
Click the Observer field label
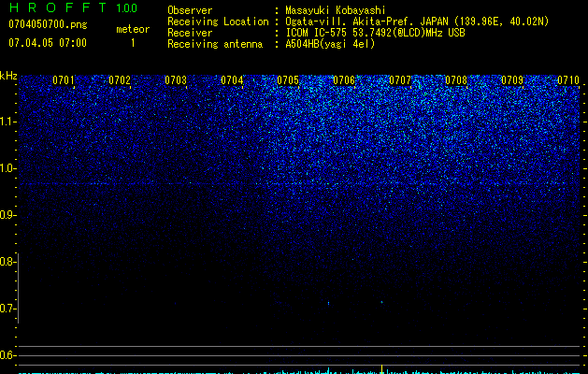coord(190,10)
